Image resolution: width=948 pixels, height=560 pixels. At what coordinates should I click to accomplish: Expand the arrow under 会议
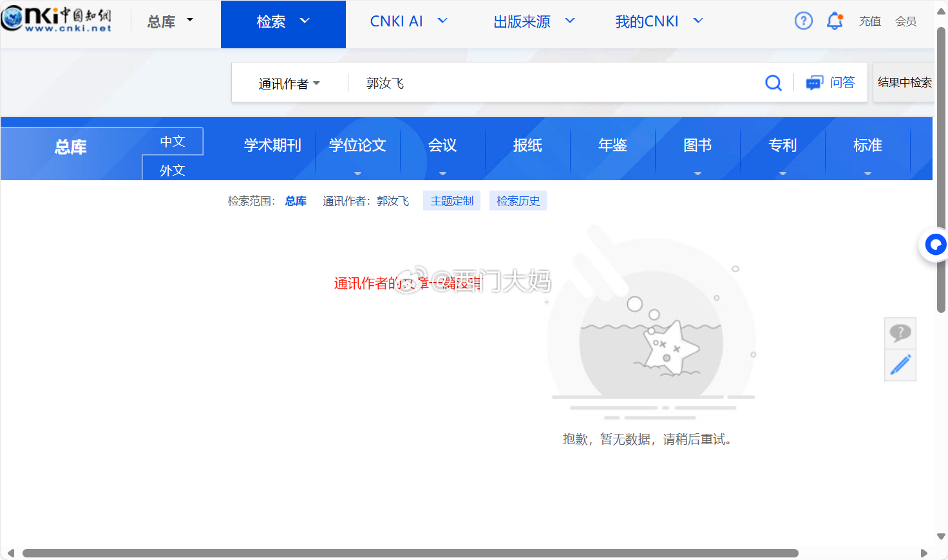point(442,173)
